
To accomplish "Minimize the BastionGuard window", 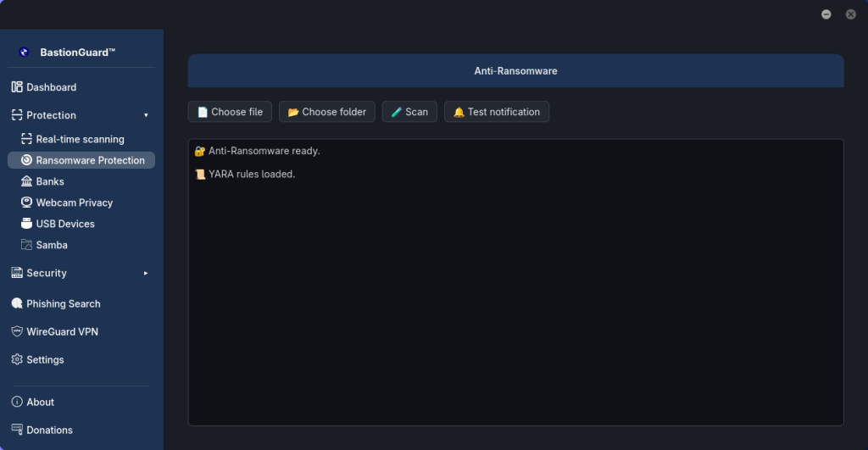I will pyautogui.click(x=826, y=14).
